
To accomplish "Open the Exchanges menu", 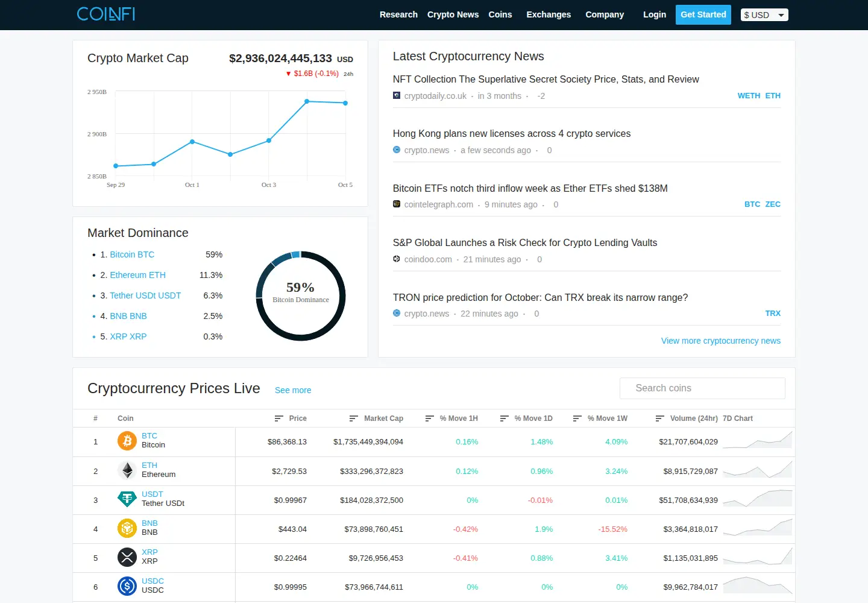I will pos(549,14).
